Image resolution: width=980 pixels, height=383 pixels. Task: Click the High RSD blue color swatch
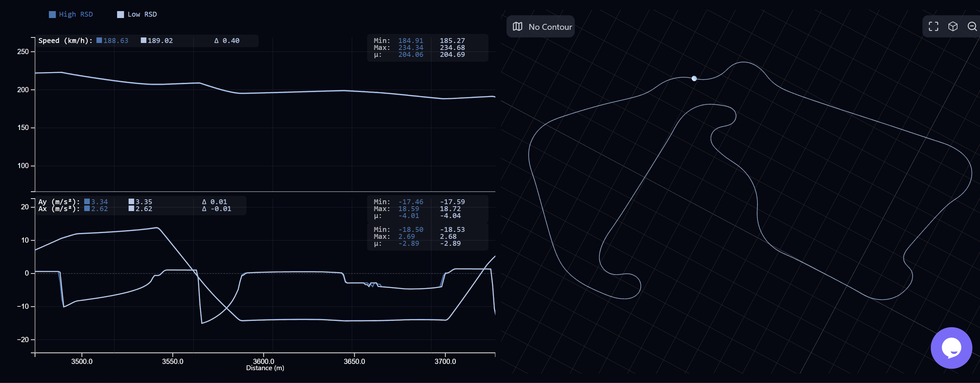click(52, 15)
